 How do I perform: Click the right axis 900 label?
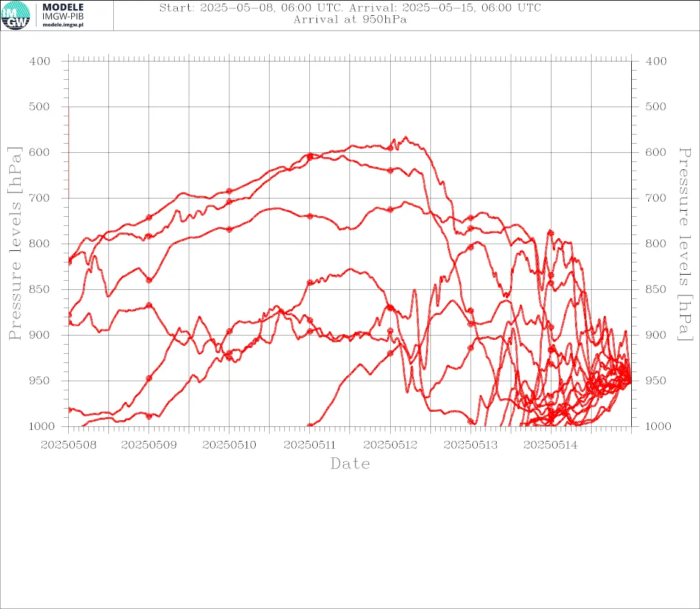pos(656,335)
